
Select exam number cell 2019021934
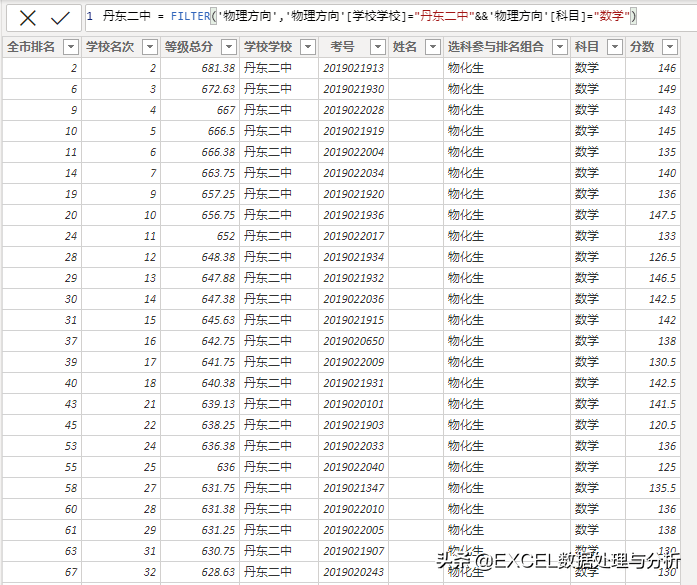[353, 257]
